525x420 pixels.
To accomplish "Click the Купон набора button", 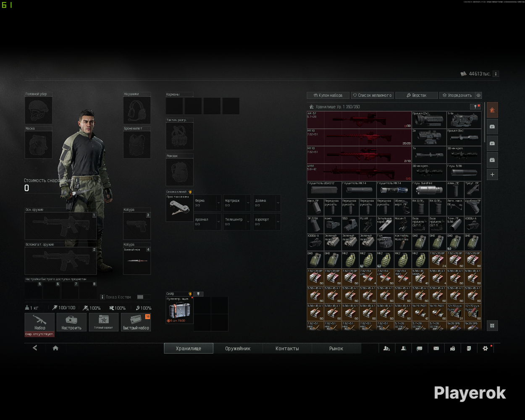I will [328, 95].
